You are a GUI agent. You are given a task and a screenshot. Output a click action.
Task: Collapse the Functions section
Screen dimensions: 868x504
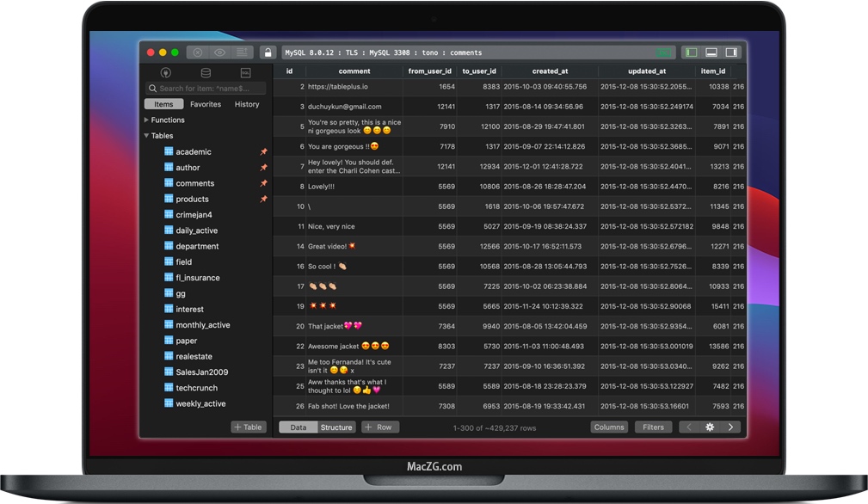pos(146,120)
